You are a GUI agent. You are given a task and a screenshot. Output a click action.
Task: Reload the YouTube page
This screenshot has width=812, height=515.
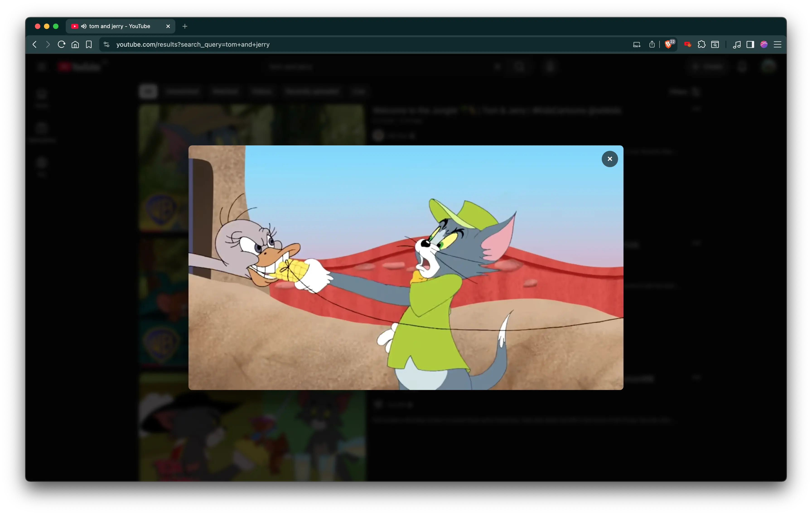coord(61,44)
